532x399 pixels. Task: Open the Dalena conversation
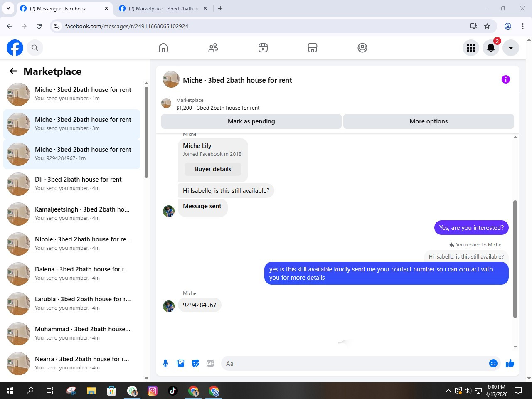click(x=71, y=274)
